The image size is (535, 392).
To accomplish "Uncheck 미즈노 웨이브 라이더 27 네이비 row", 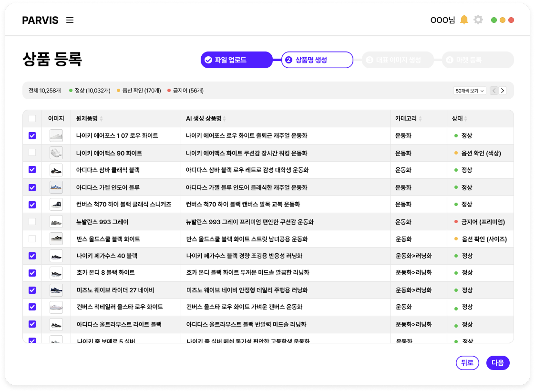I will tap(32, 290).
